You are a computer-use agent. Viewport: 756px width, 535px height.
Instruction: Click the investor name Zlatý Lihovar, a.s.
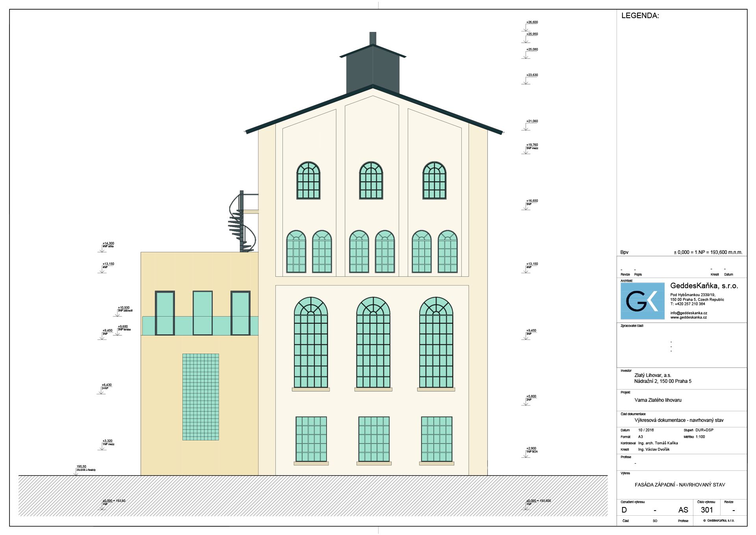pos(652,375)
